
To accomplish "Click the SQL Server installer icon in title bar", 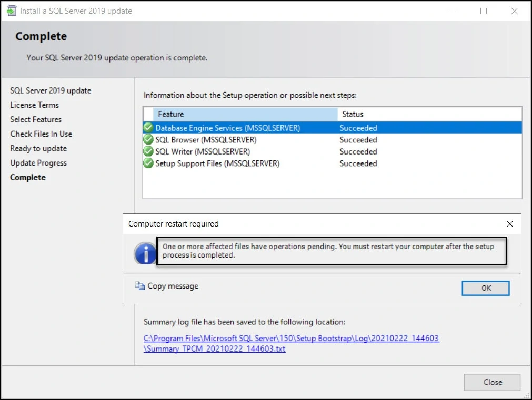I will point(11,11).
